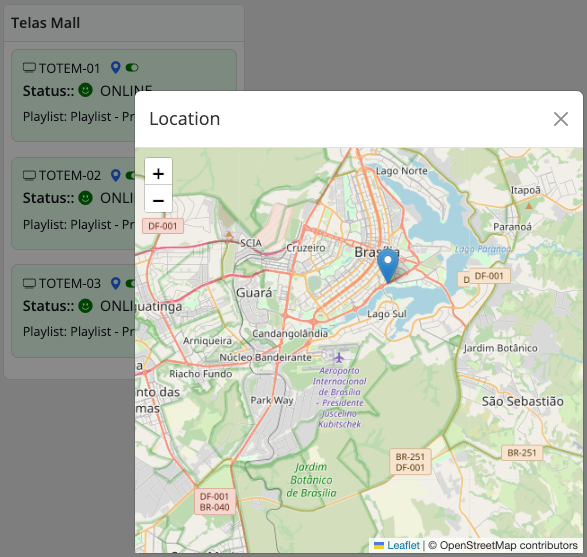Viewport: 587px width, 557px height.
Task: Click the airport icon on the map
Action: pos(339,358)
